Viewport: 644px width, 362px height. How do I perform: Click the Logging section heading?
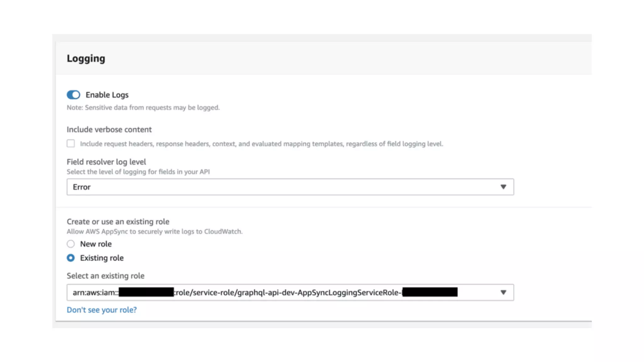pos(86,58)
